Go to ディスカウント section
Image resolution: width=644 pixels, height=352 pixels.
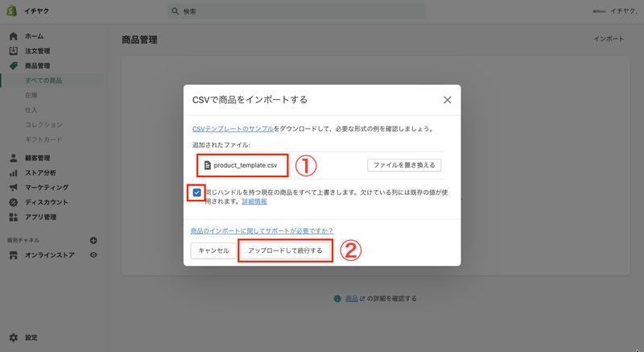pyautogui.click(x=47, y=202)
